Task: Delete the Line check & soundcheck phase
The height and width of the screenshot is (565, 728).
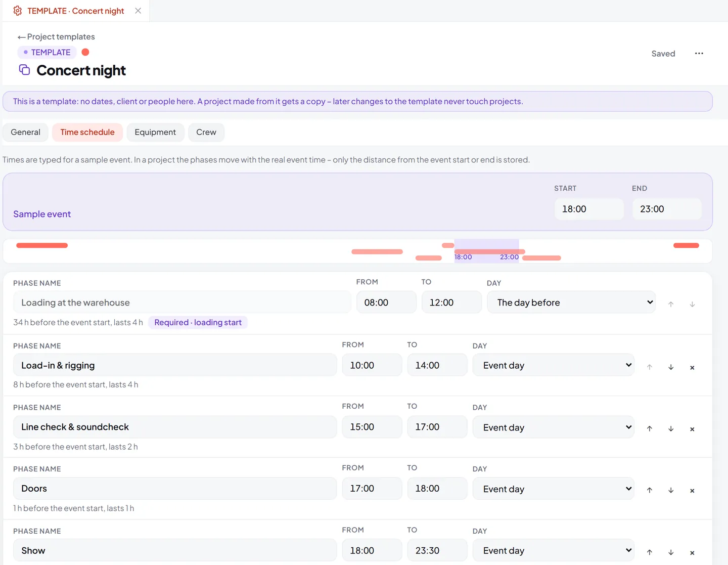Action: [x=692, y=429]
